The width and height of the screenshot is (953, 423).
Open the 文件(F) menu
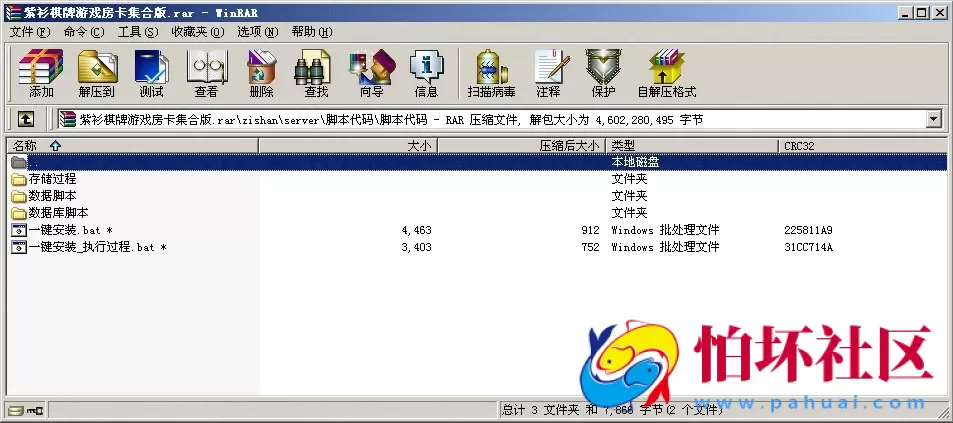point(30,32)
